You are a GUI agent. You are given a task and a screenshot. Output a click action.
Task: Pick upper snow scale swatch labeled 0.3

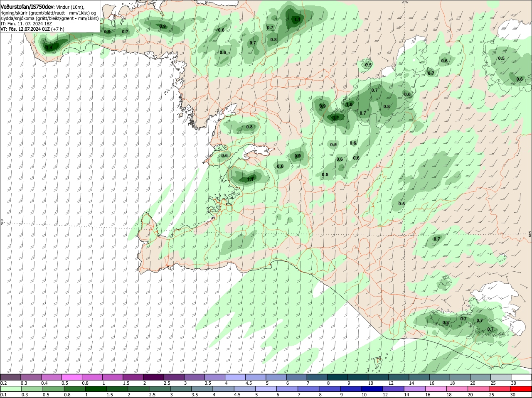click(x=31, y=377)
